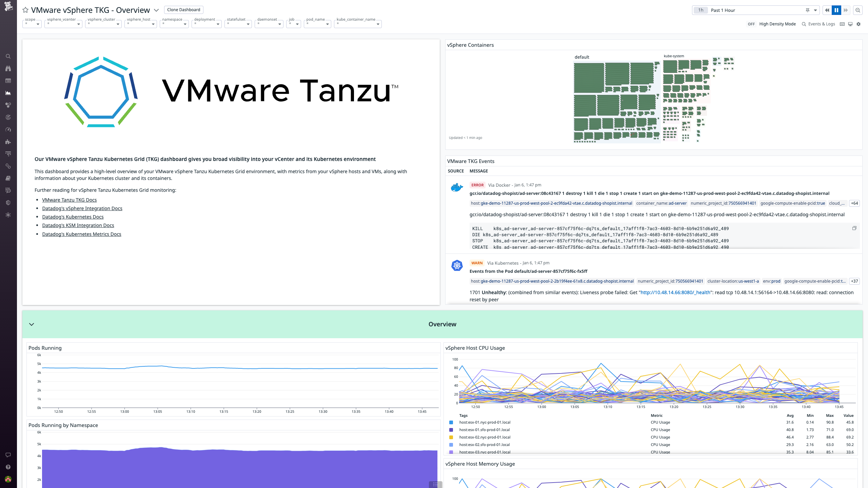The width and height of the screenshot is (868, 488).
Task: Select the Integrations puzzle piece icon
Action: pyautogui.click(x=8, y=142)
